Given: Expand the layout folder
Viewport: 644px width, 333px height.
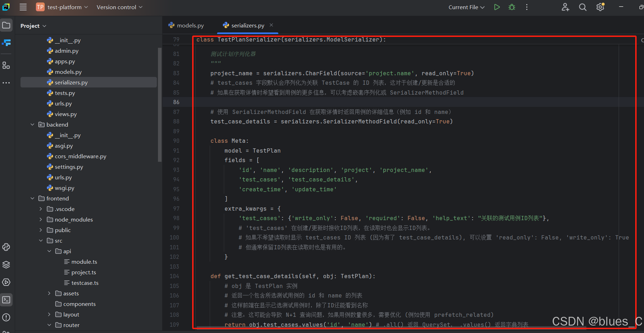Looking at the screenshot, I should click(x=49, y=314).
